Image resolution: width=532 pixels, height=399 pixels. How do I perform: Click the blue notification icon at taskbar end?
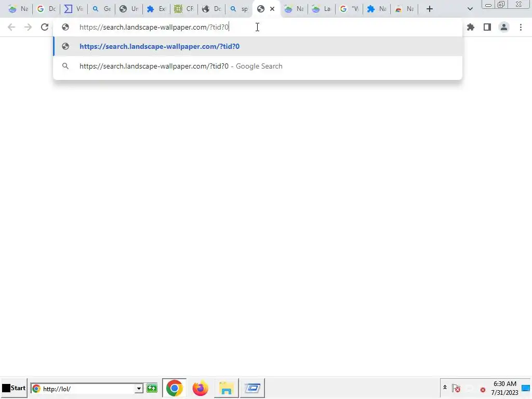526,388
